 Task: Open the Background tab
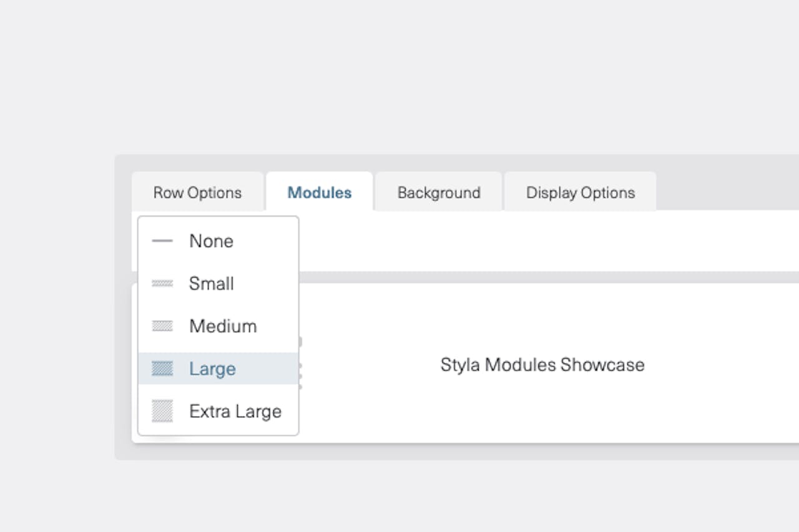click(439, 193)
